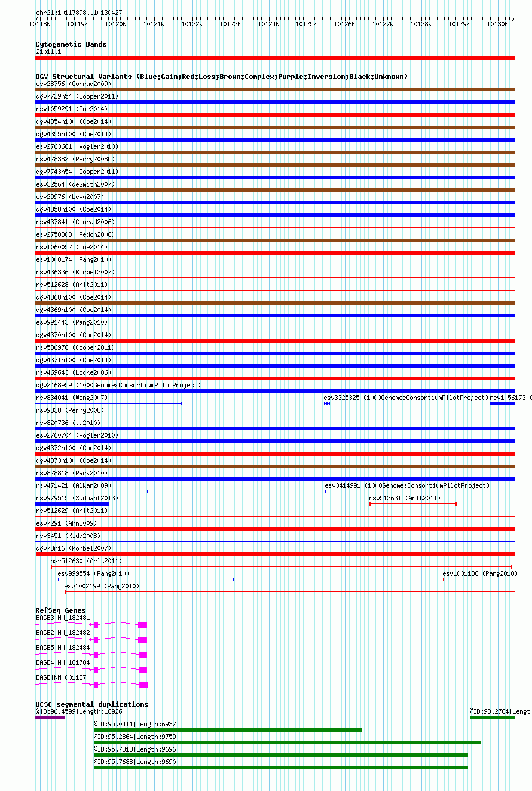The image size is (532, 791).
Task: Click esv2758808 (Redon2006) label
Action: tap(75, 234)
